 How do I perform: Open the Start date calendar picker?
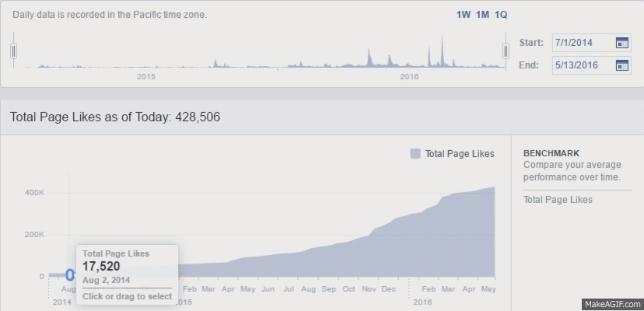click(x=621, y=43)
